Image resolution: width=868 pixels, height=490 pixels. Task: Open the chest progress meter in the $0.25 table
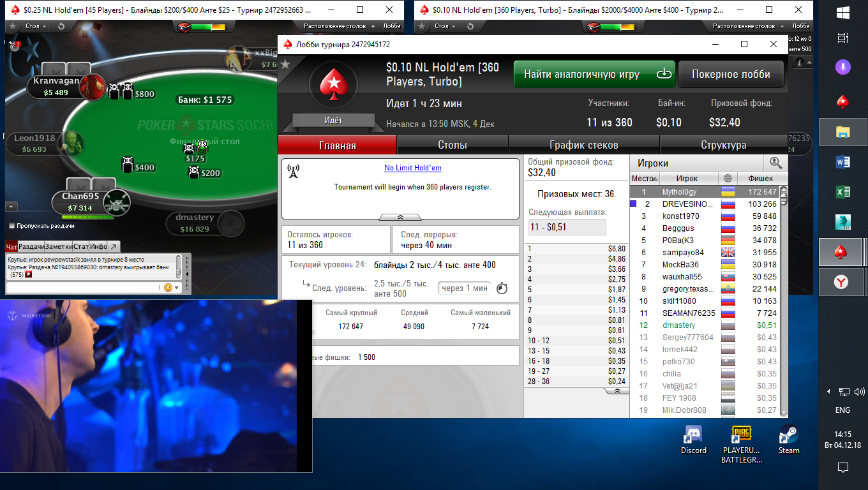[202, 27]
